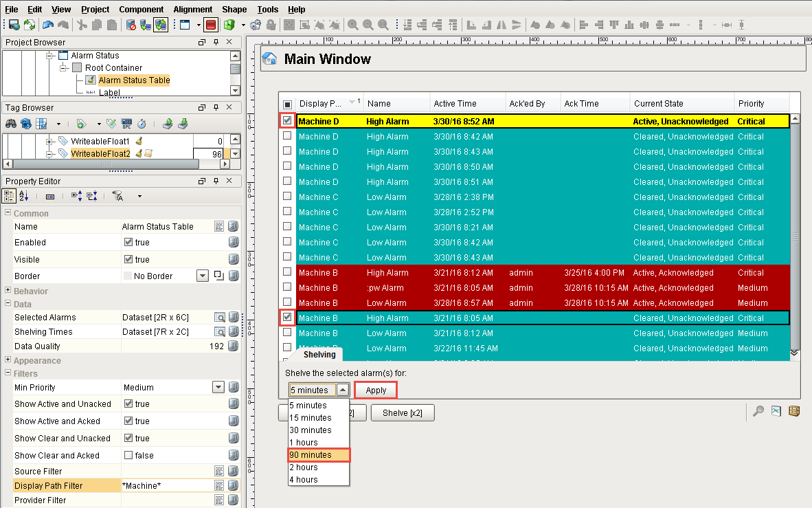Open the Border property dropdown
The width and height of the screenshot is (812, 508).
point(203,274)
